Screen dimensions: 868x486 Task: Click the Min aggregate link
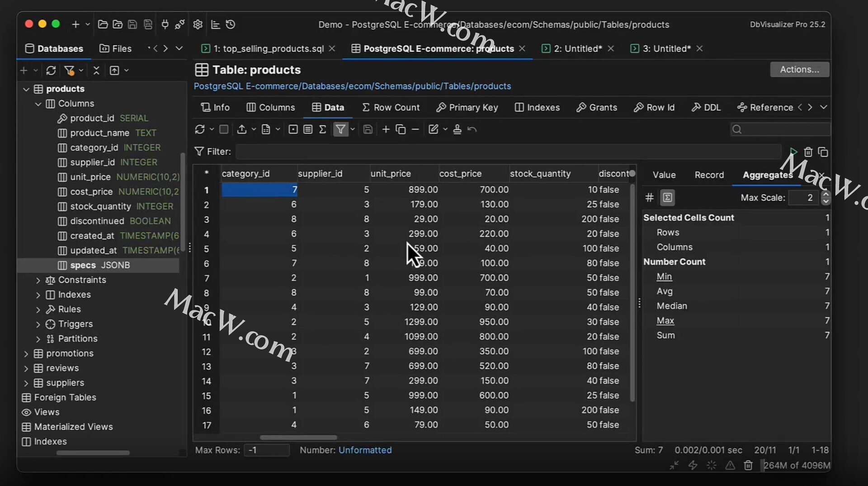[664, 276]
